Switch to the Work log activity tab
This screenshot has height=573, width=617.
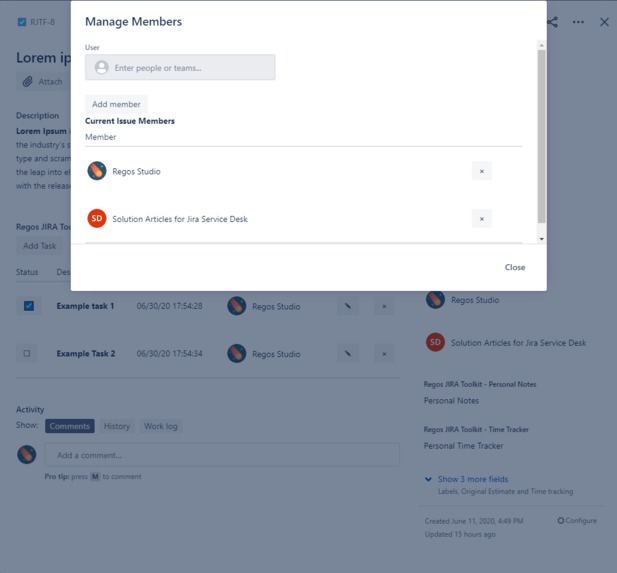(x=161, y=426)
